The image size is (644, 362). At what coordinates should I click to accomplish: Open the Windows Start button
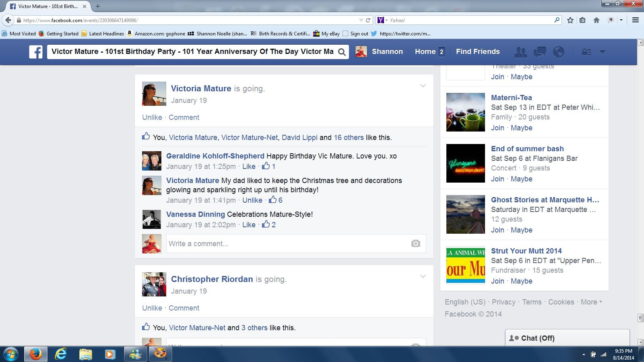click(x=11, y=354)
